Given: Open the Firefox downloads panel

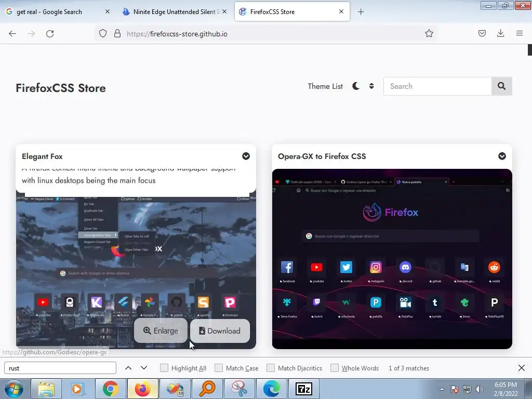Looking at the screenshot, I should tap(500, 34).
